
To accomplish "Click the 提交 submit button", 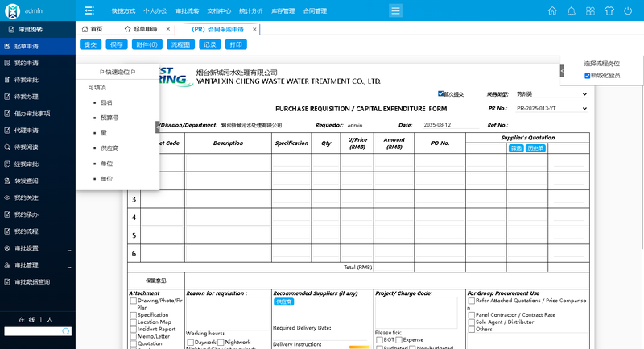I will (x=90, y=44).
